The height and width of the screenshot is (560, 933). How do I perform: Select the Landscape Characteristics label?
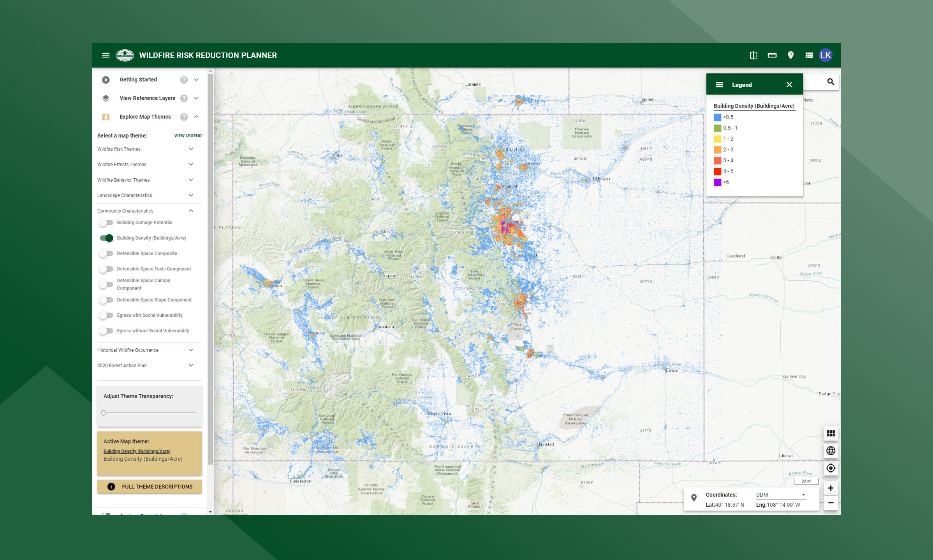click(125, 195)
